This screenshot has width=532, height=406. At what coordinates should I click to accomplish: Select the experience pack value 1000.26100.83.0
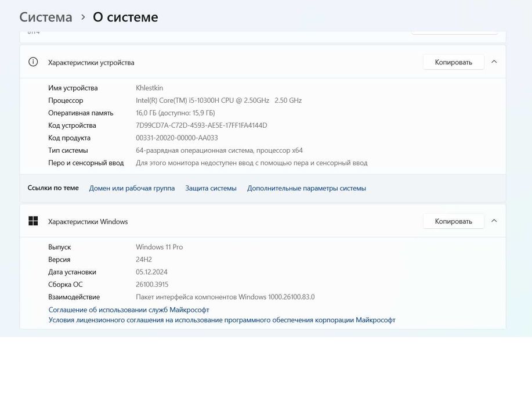tap(225, 297)
